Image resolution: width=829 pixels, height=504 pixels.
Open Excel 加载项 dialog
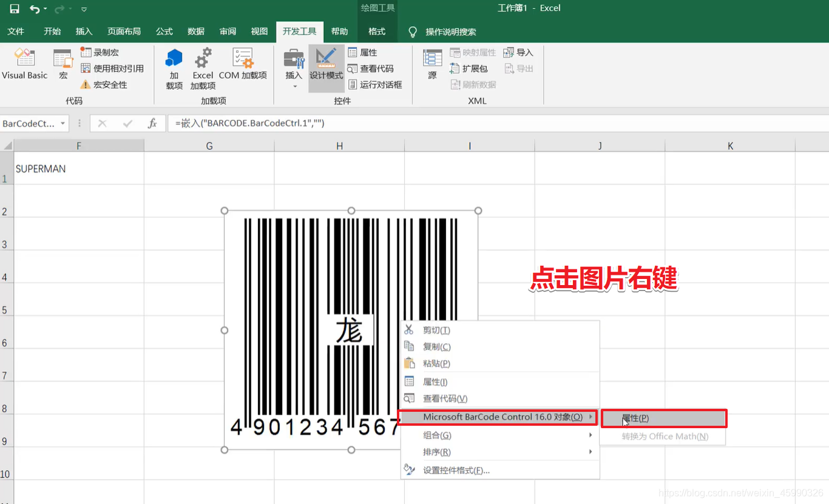(x=203, y=69)
